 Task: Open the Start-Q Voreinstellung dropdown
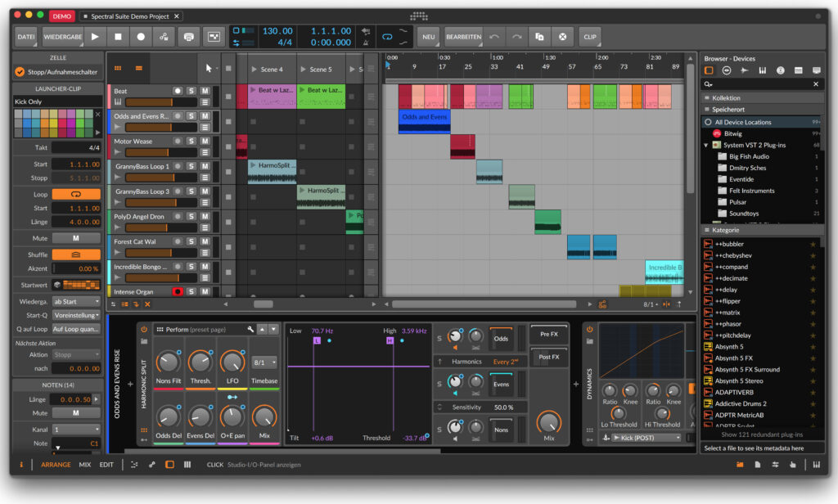(76, 316)
